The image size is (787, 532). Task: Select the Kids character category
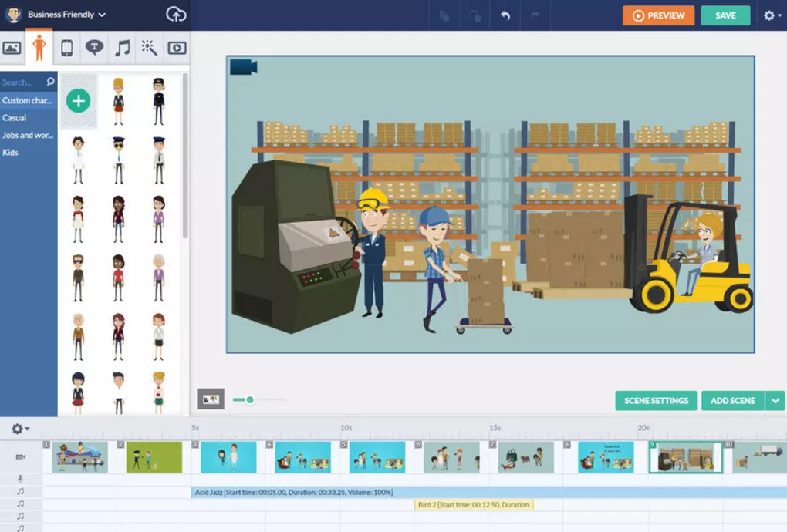pos(10,153)
